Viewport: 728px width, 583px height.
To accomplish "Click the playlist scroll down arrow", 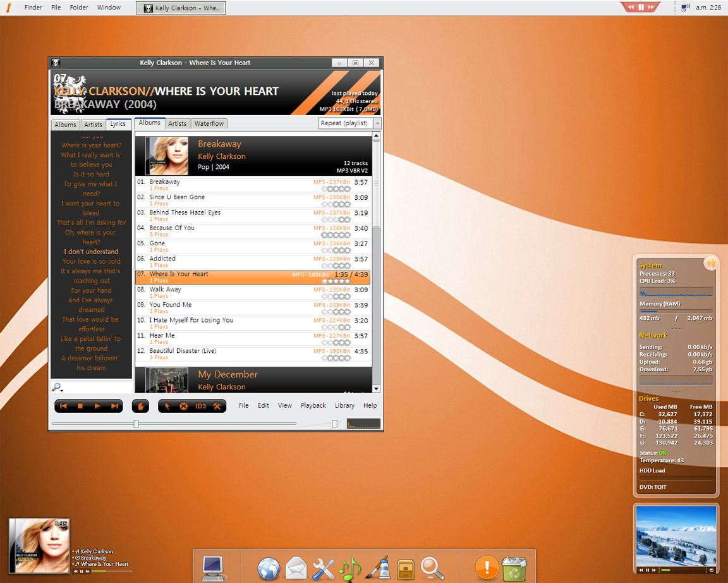I will click(376, 388).
